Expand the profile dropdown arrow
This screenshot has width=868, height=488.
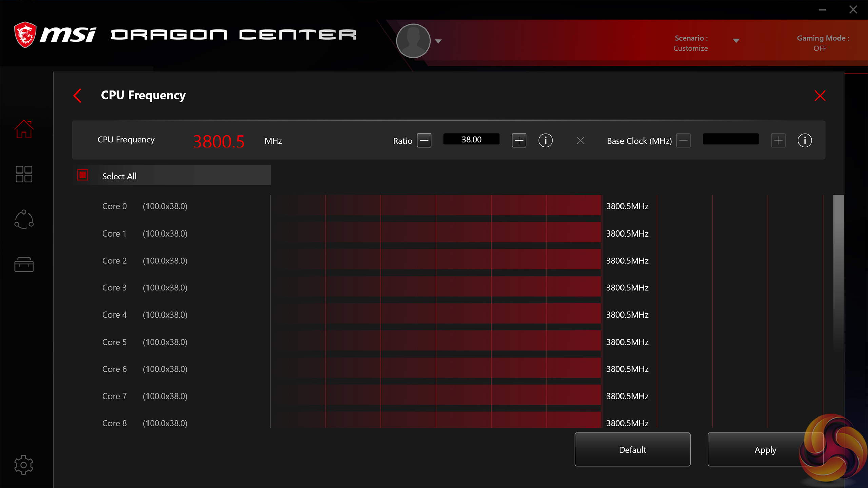pyautogui.click(x=438, y=41)
